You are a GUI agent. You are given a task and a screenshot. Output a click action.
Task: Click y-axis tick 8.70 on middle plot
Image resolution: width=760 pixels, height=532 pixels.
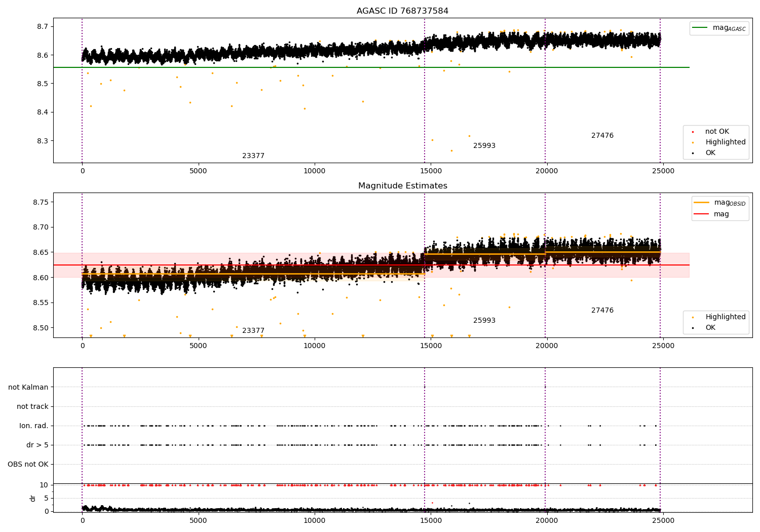coord(41,227)
